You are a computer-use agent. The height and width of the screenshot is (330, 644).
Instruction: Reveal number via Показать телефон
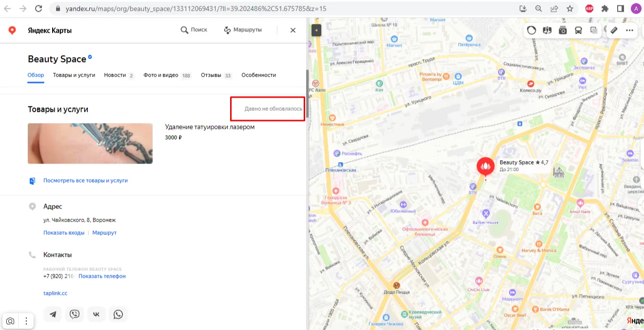tap(102, 276)
